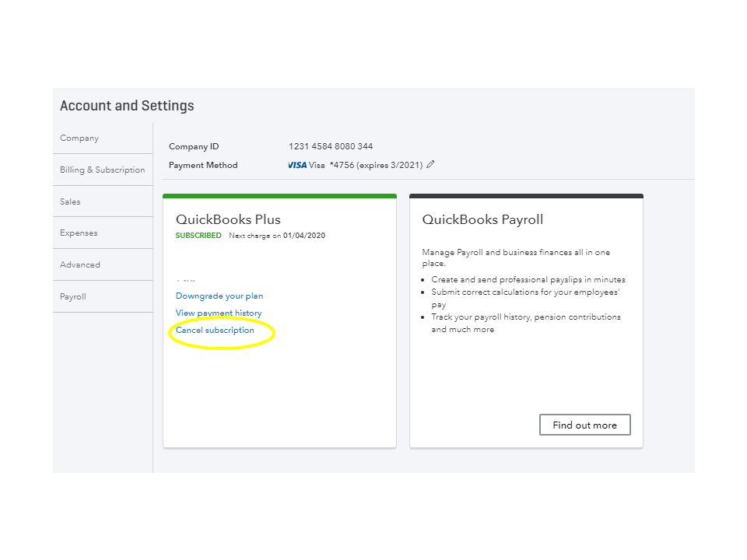
Task: Open the Company settings tab
Action: pos(79,138)
